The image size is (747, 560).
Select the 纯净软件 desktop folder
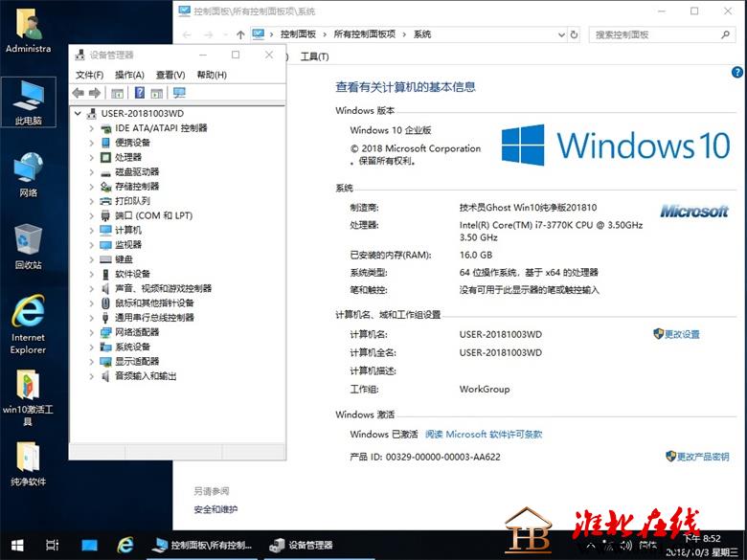coord(28,464)
